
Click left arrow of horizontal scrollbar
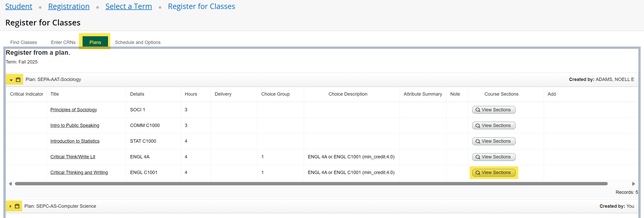point(10,184)
